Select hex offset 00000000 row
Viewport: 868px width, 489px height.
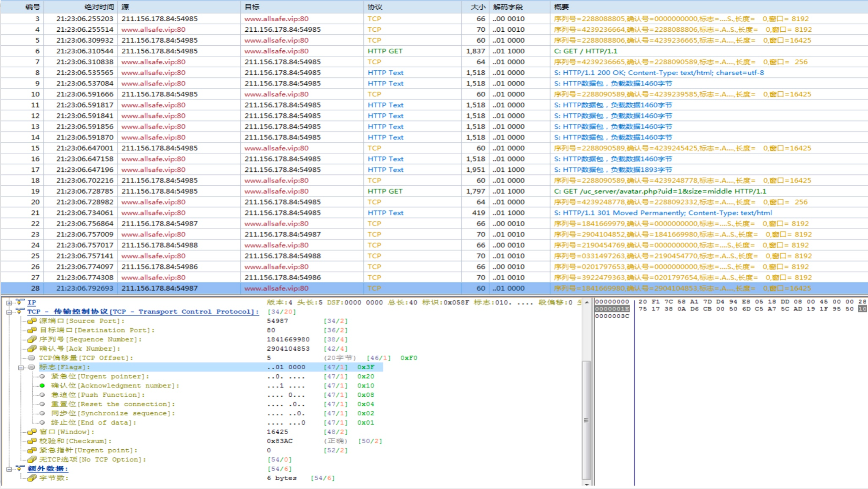tap(612, 302)
